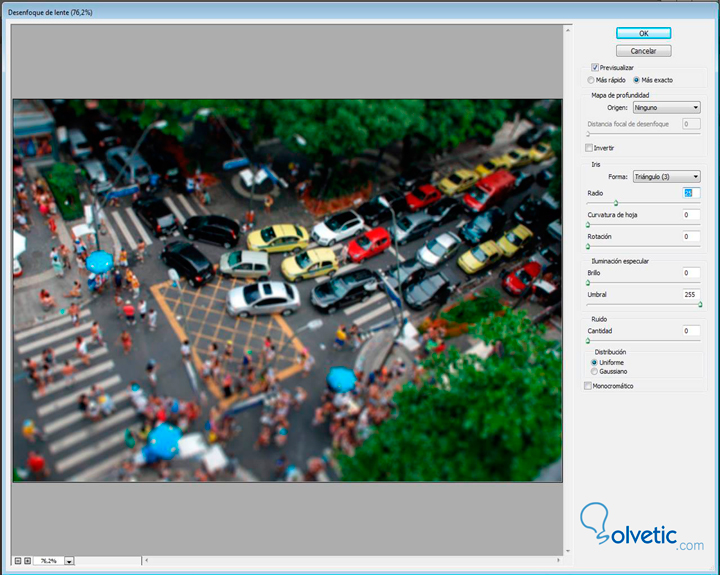Viewport: 720px width, 575px height.
Task: Select the Más rápido radio option
Action: [591, 80]
